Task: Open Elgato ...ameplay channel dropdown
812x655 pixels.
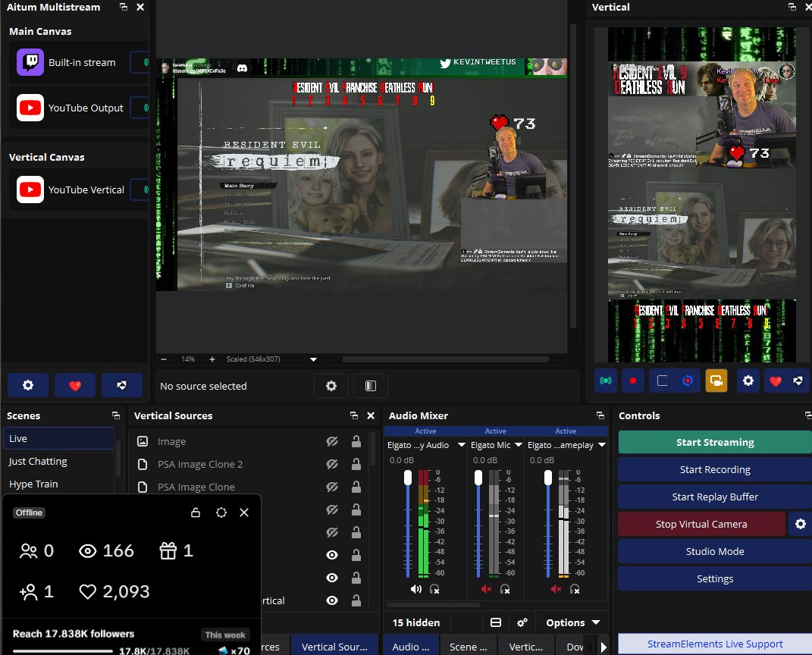Action: tap(602, 445)
